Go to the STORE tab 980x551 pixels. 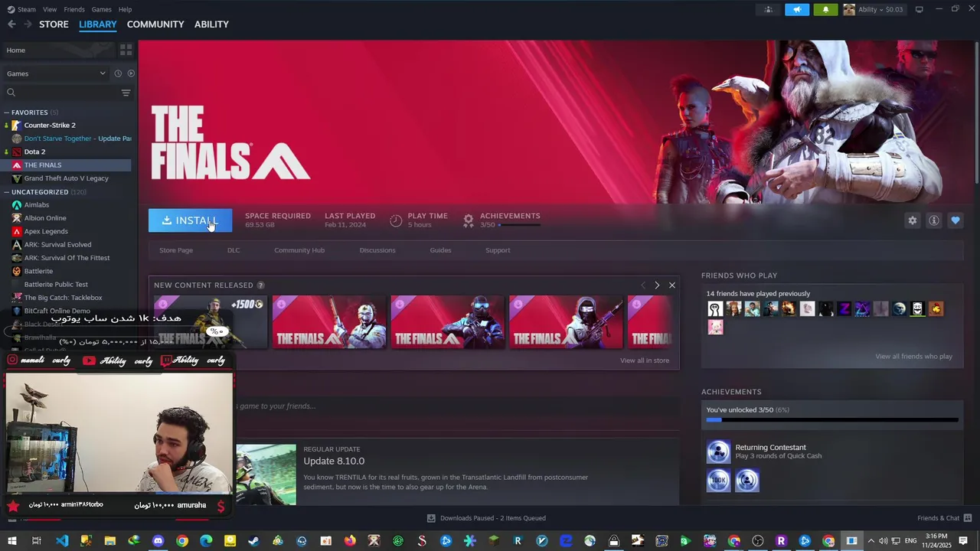(x=54, y=24)
